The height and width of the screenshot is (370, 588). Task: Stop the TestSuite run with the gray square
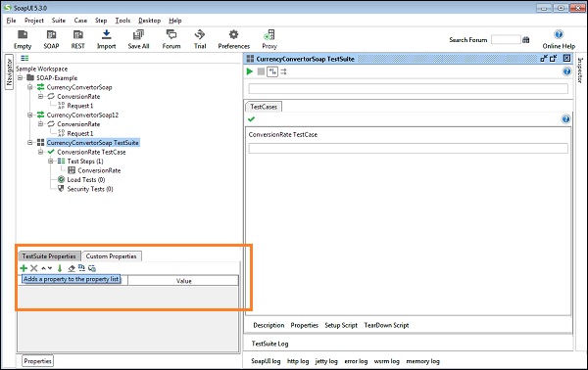261,71
